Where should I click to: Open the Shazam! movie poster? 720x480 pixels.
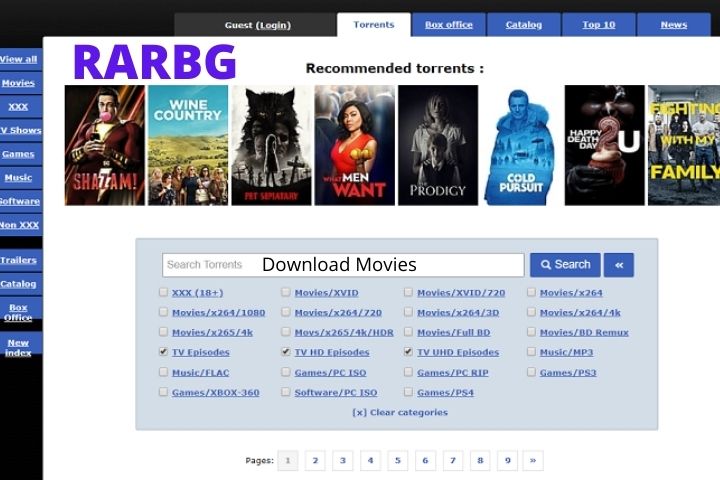105,145
